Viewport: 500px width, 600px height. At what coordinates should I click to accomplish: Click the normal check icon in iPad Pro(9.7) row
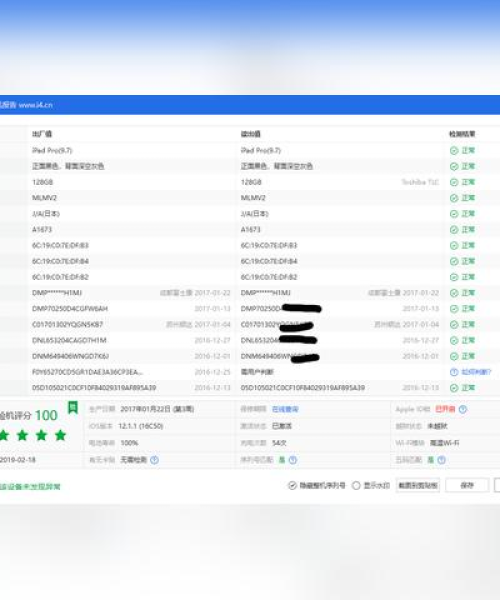pos(454,151)
